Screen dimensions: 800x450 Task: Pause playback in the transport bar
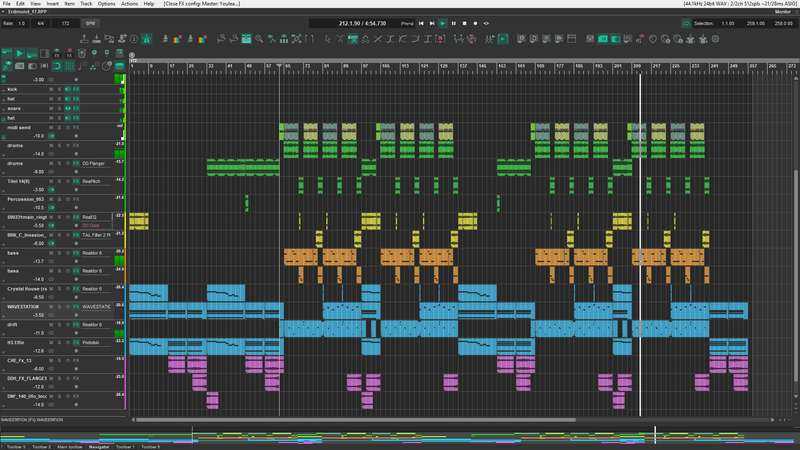(x=454, y=23)
